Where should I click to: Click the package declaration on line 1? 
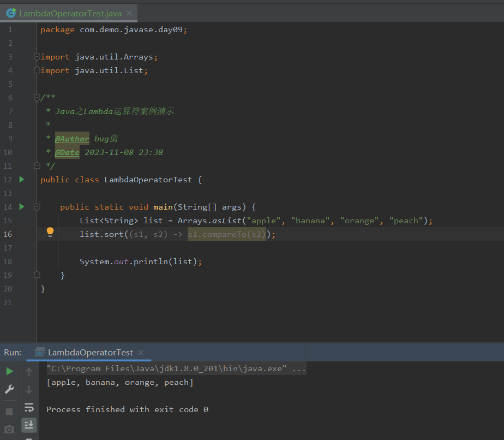pos(114,29)
